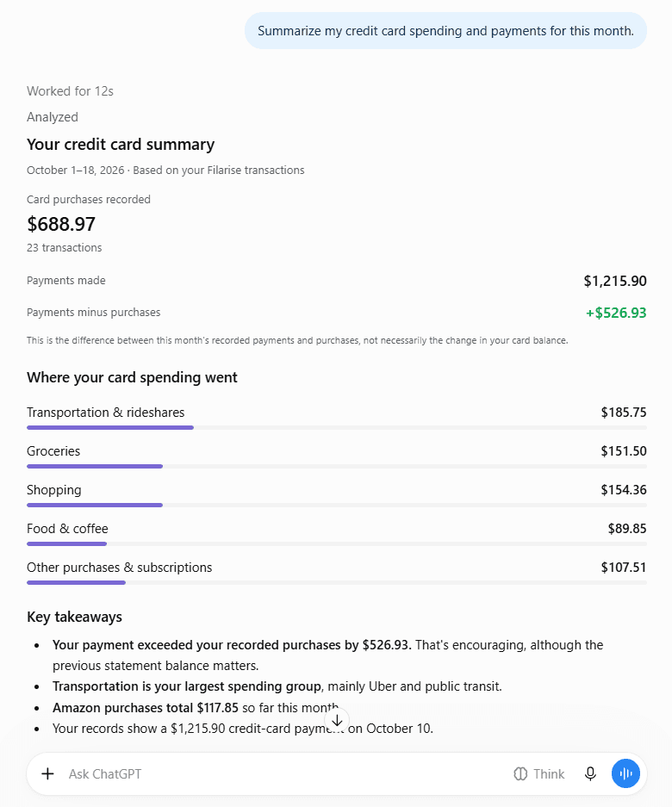
Task: Tap the microphone dictation icon
Action: coord(590,773)
